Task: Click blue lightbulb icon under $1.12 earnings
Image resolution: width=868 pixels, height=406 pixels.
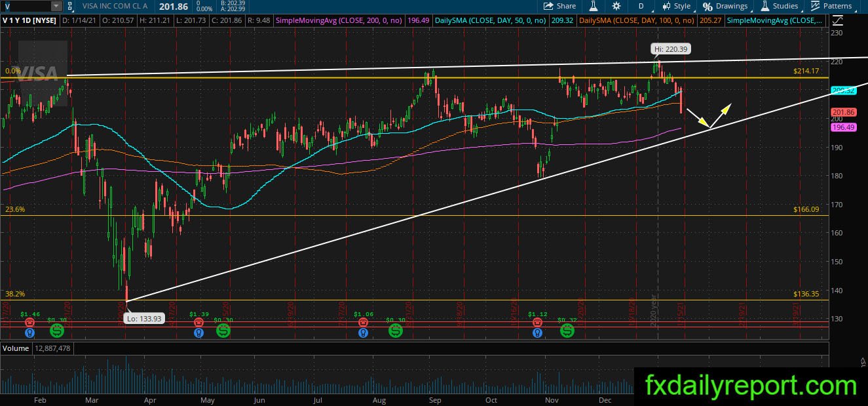Action: [x=537, y=333]
